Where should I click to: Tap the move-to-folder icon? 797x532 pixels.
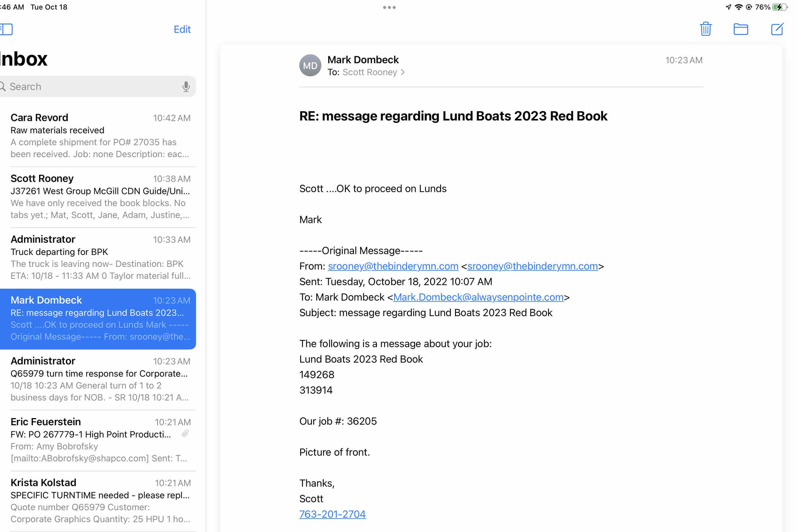pyautogui.click(x=740, y=29)
